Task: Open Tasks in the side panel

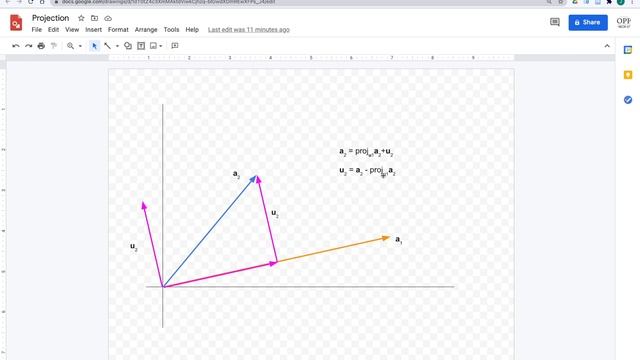Action: (628, 100)
